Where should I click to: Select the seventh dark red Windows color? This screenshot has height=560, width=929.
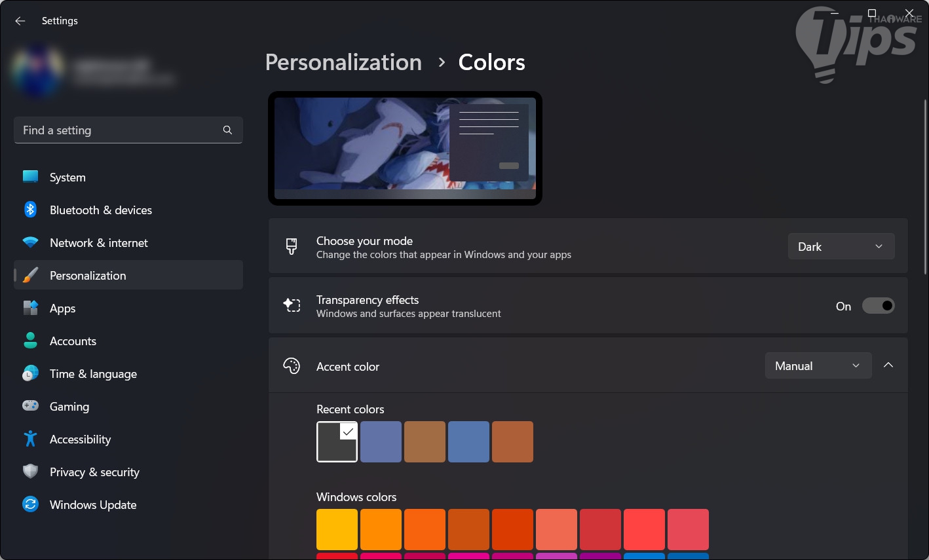[600, 529]
